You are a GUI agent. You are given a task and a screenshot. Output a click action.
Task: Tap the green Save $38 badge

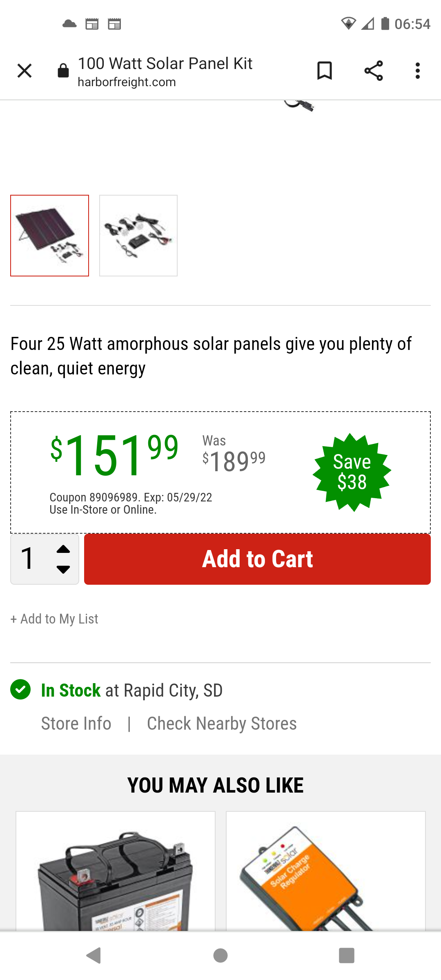tap(352, 472)
